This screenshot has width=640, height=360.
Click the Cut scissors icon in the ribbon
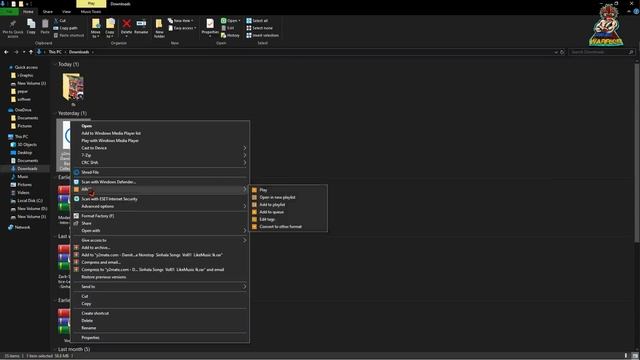[57, 20]
